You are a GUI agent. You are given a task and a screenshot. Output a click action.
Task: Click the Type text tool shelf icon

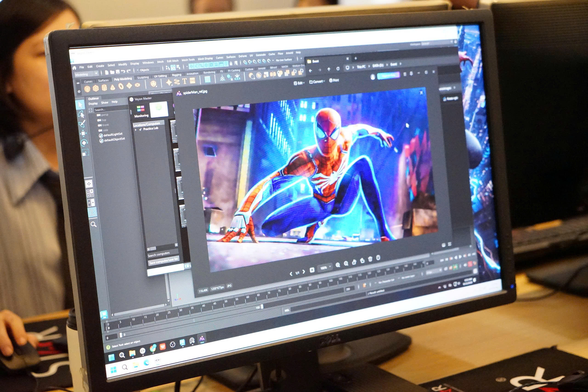tap(184, 81)
